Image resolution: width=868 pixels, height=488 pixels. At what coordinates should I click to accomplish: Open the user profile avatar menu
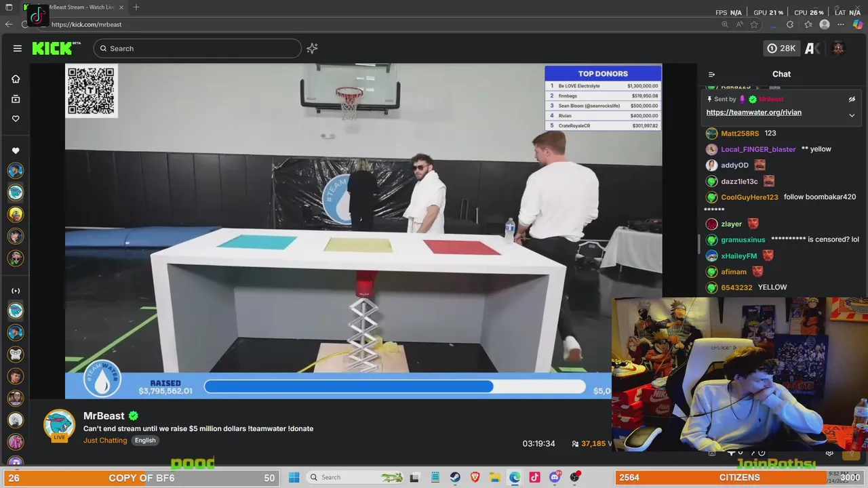click(x=839, y=48)
